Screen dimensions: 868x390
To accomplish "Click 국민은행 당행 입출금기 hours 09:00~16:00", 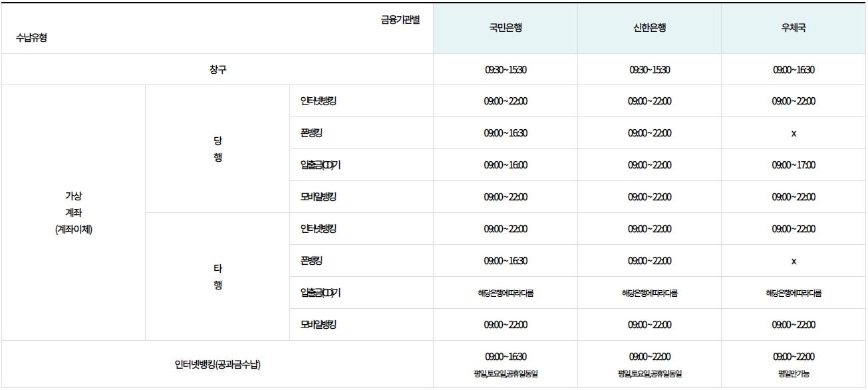I will coord(506,165).
